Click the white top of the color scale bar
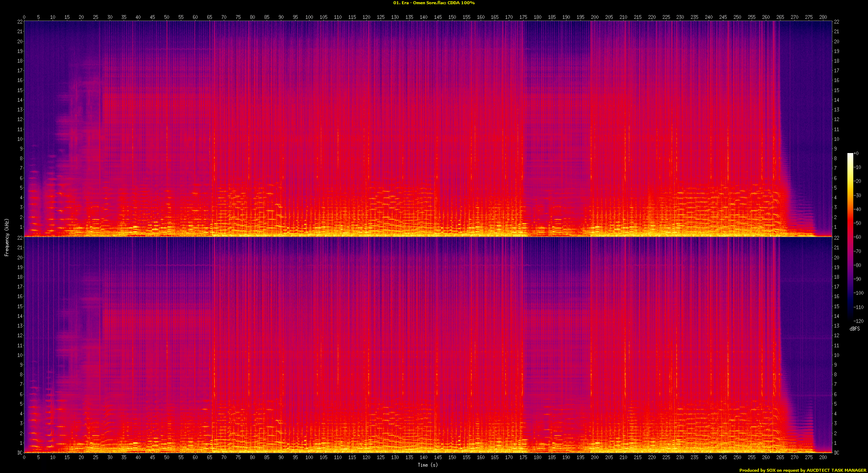 click(x=850, y=155)
